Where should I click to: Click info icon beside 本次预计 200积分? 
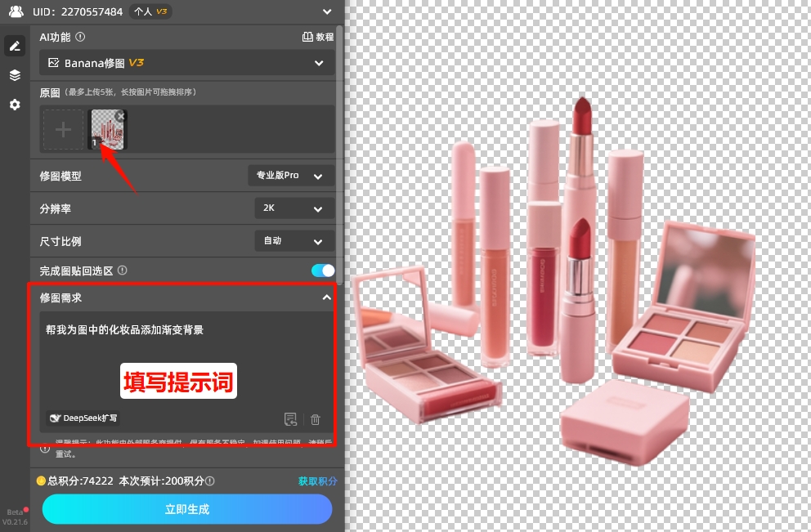tap(210, 481)
